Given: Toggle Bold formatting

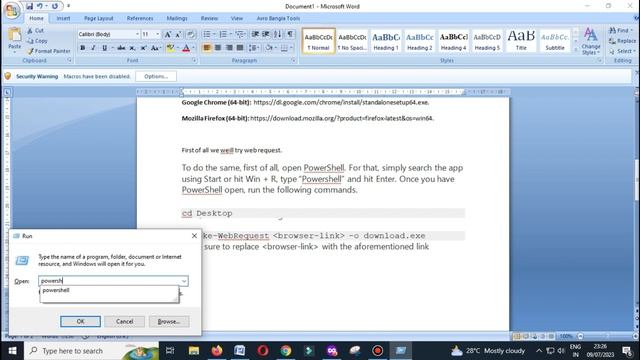Looking at the screenshot, I should pyautogui.click(x=82, y=48).
